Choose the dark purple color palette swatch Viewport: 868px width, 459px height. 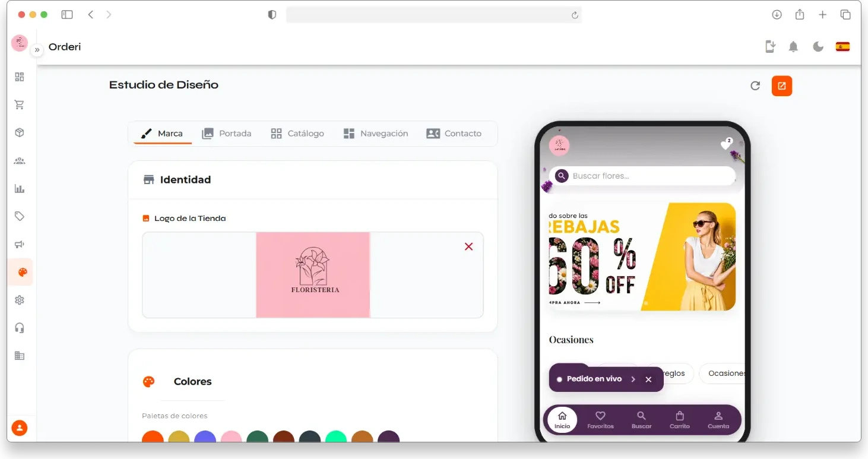pyautogui.click(x=388, y=437)
